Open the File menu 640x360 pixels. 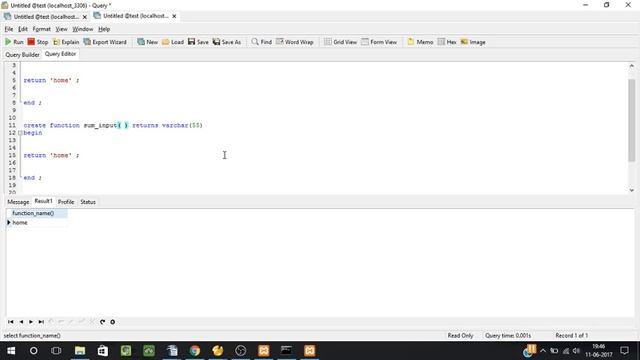(x=9, y=29)
